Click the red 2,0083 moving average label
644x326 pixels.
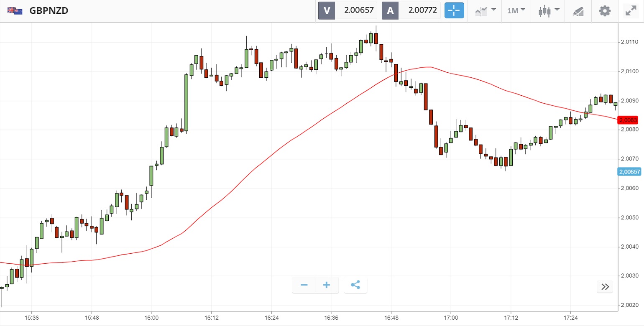pyautogui.click(x=628, y=120)
